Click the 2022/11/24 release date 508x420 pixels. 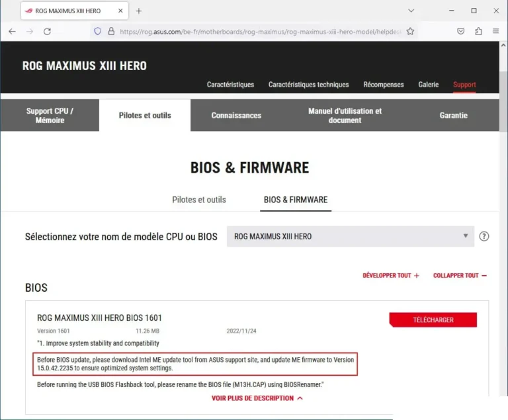(241, 331)
